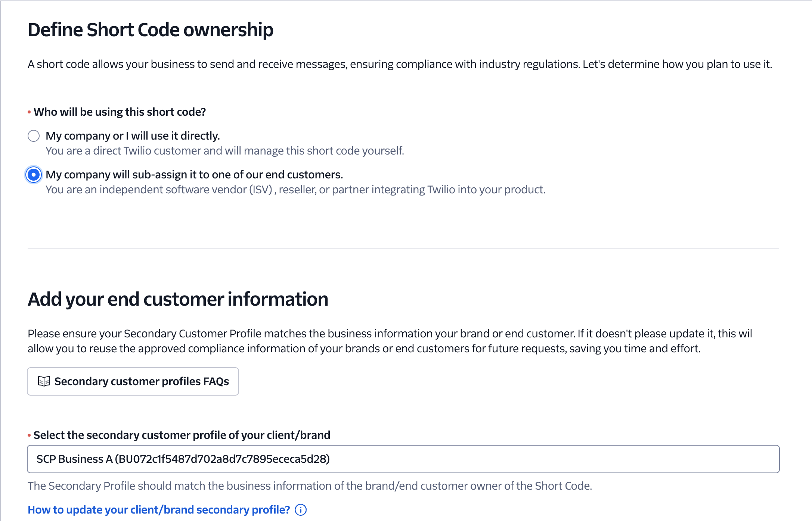Image resolution: width=812 pixels, height=521 pixels.
Task: Click the Define Short Code ownership heading
Action: click(151, 30)
